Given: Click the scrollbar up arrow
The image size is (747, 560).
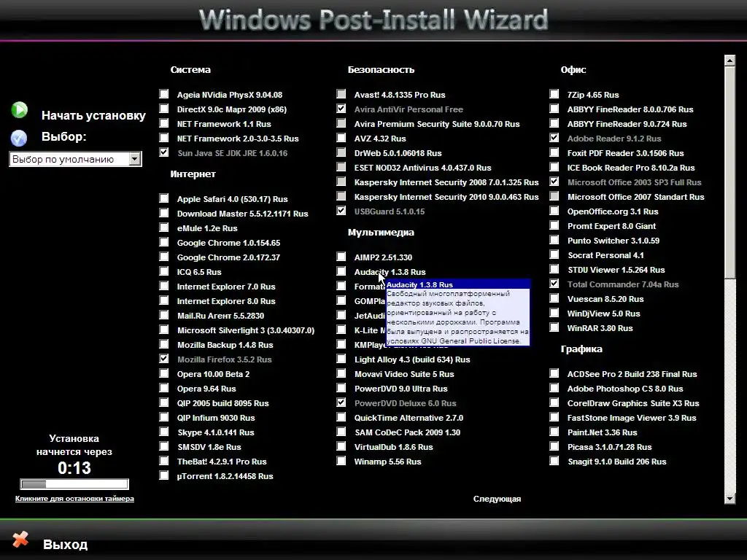Looking at the screenshot, I should click(x=729, y=61).
